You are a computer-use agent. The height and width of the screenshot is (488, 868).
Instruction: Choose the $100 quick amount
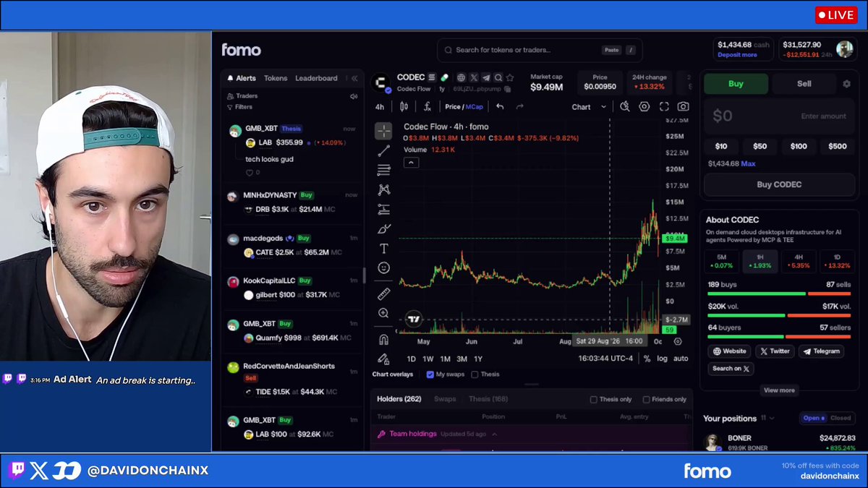coord(799,146)
